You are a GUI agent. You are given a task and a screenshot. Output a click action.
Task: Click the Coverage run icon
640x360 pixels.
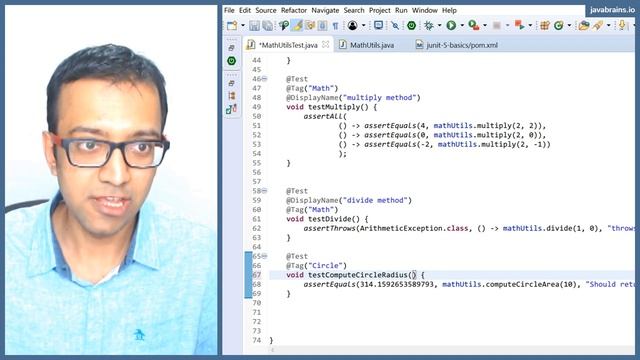point(473,26)
